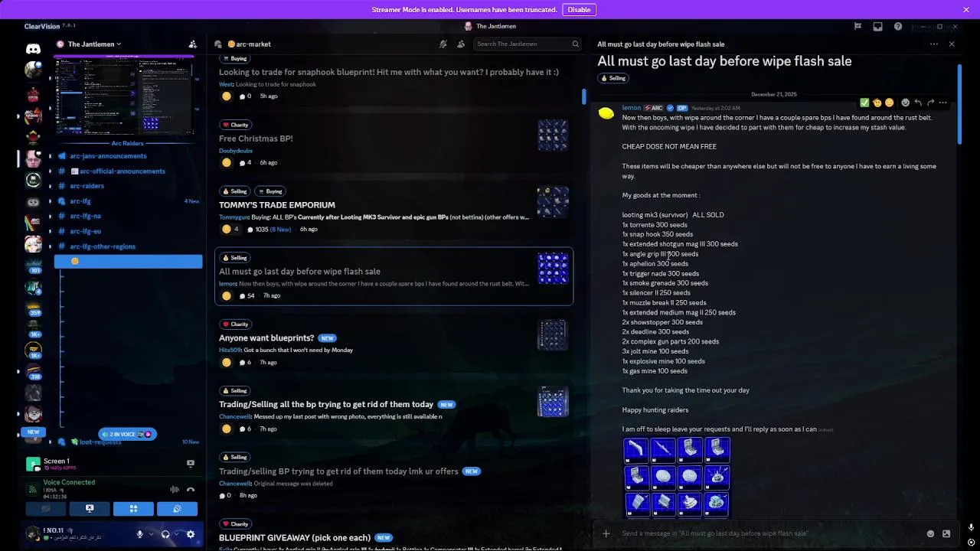This screenshot has height=551, width=980.
Task: Open thread more options ellipsis
Action: (934, 44)
